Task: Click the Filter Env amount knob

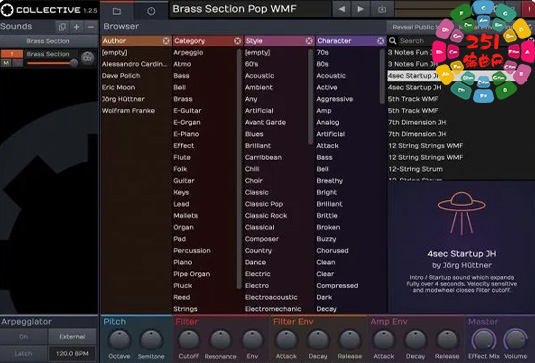Action: tap(252, 340)
